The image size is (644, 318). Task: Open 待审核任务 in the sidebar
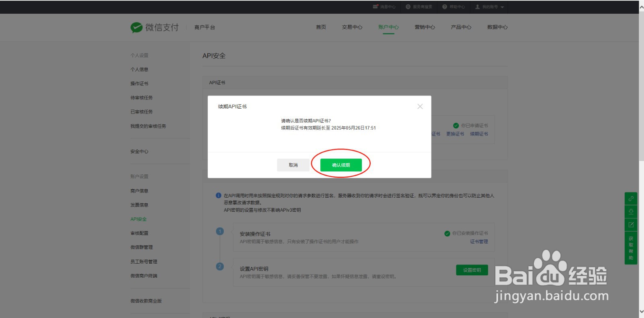point(141,97)
